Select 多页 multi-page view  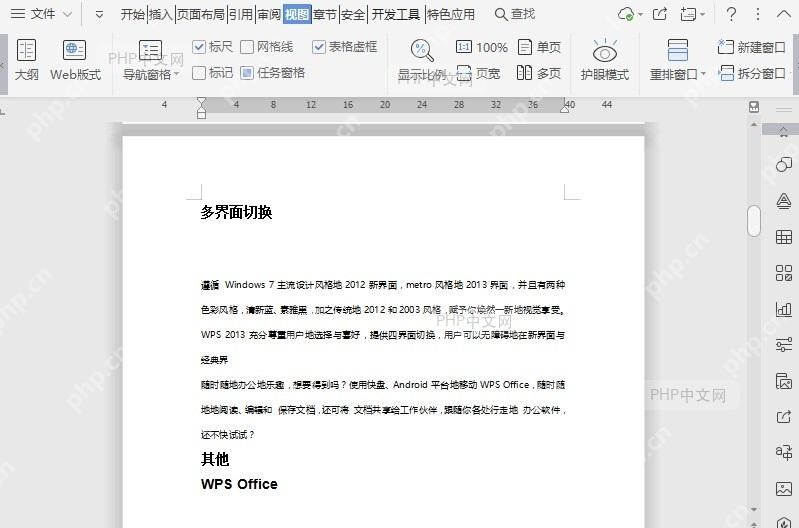(539, 73)
